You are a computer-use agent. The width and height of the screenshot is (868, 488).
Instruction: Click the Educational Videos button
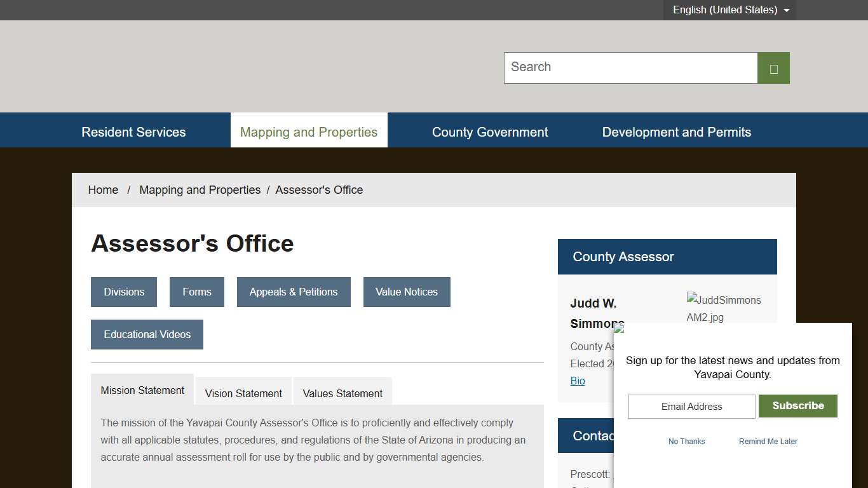click(x=147, y=334)
